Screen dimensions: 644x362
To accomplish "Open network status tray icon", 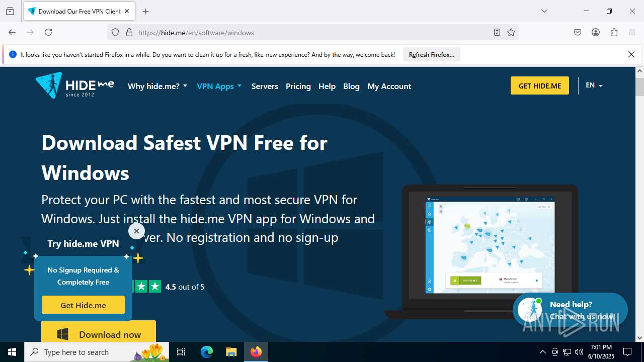I will point(567,352).
